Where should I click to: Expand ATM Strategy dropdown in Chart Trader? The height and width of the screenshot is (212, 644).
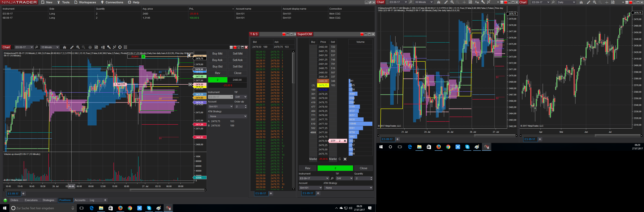228,116
